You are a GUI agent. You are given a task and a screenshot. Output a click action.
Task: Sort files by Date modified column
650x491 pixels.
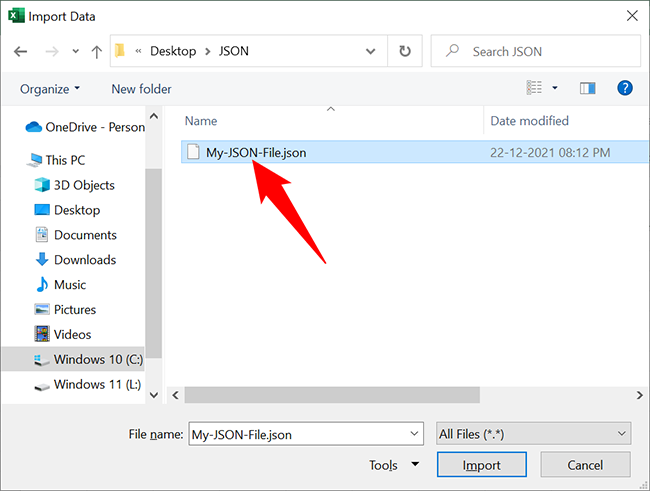pos(529,121)
